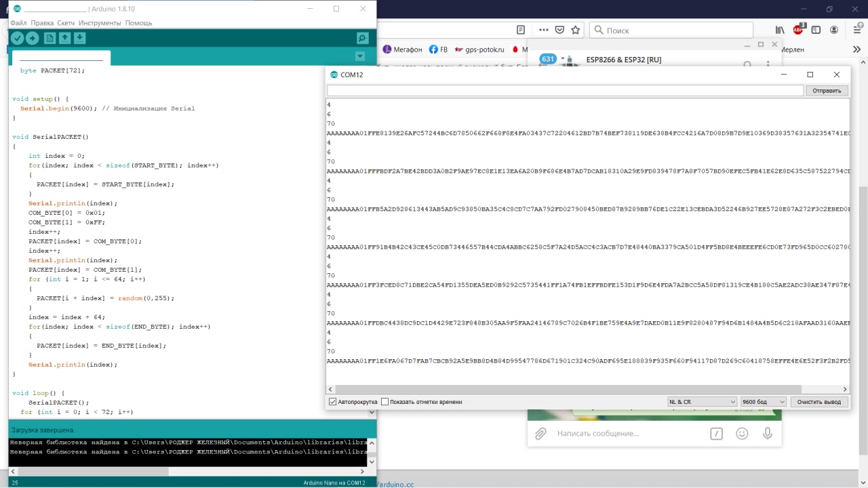
Task: Open the Помощь menu
Action: pos(138,23)
